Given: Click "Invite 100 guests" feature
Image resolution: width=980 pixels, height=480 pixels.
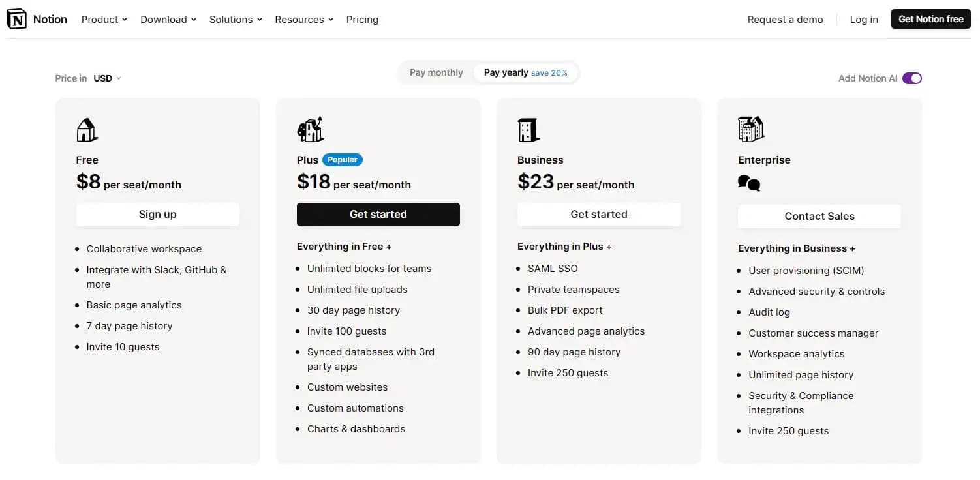Looking at the screenshot, I should [x=347, y=331].
